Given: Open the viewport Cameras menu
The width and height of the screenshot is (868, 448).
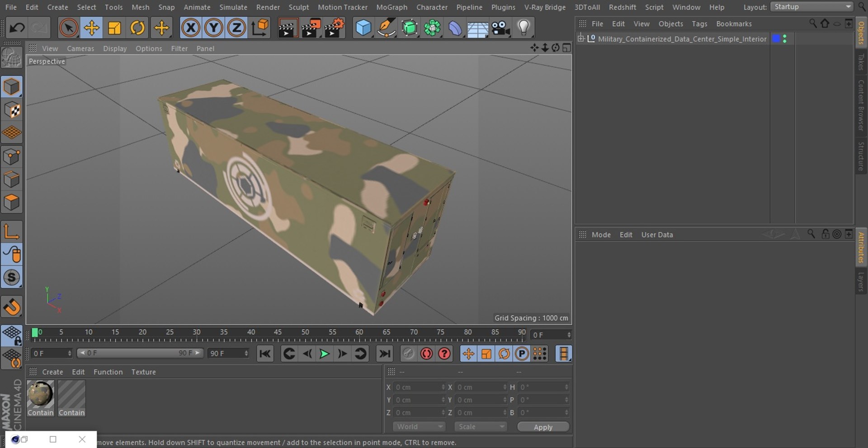Looking at the screenshot, I should (80, 48).
